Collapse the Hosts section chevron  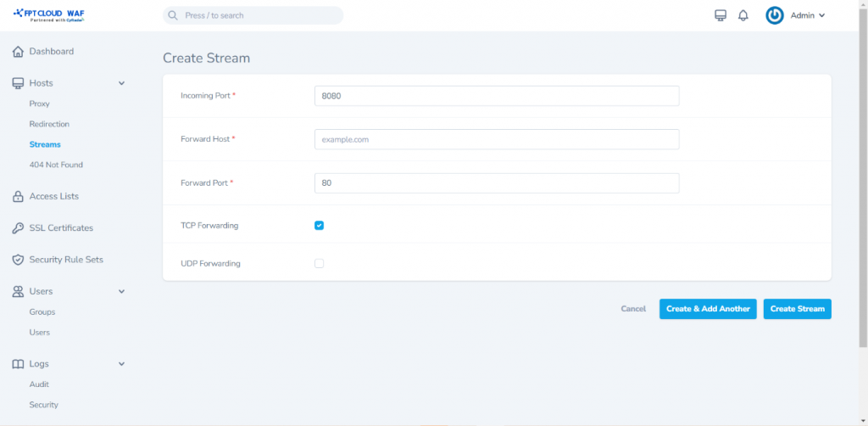click(x=121, y=83)
